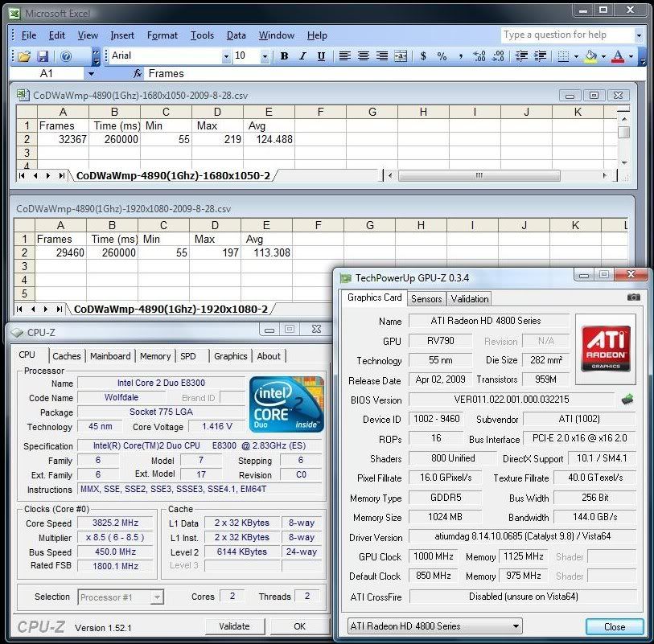Image resolution: width=654 pixels, height=644 pixels.
Task: Toggle Bold formatting in Excel toolbar
Action: pos(285,55)
